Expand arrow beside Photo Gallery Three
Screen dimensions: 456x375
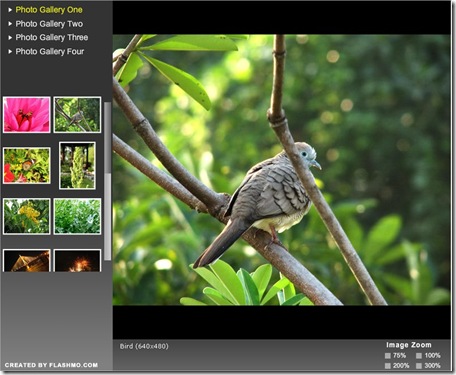[10, 38]
